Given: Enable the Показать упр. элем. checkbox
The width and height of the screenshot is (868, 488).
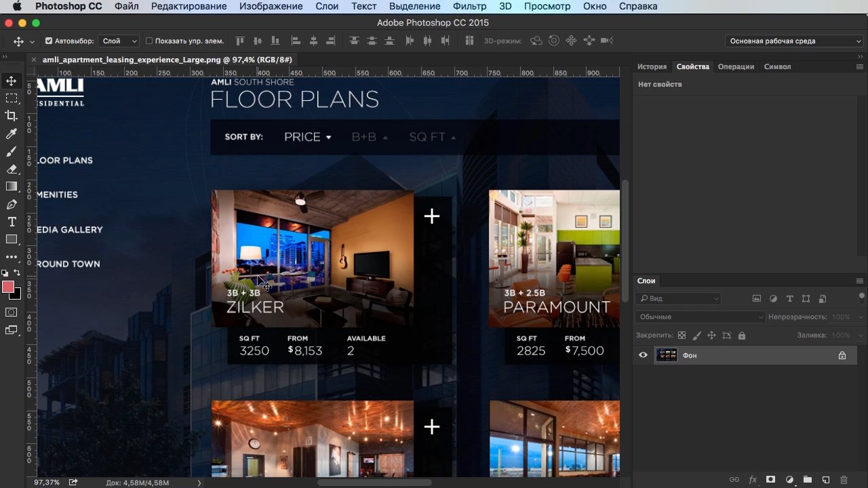Looking at the screenshot, I should [x=149, y=41].
